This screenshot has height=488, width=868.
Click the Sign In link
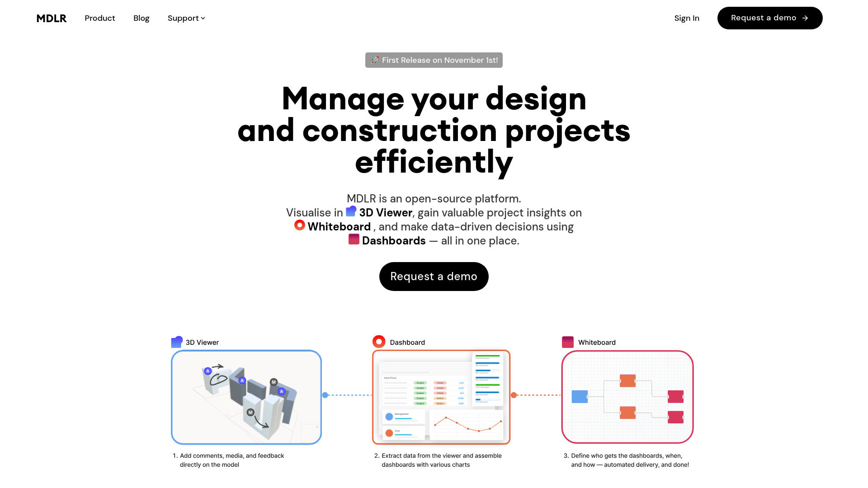pos(687,18)
